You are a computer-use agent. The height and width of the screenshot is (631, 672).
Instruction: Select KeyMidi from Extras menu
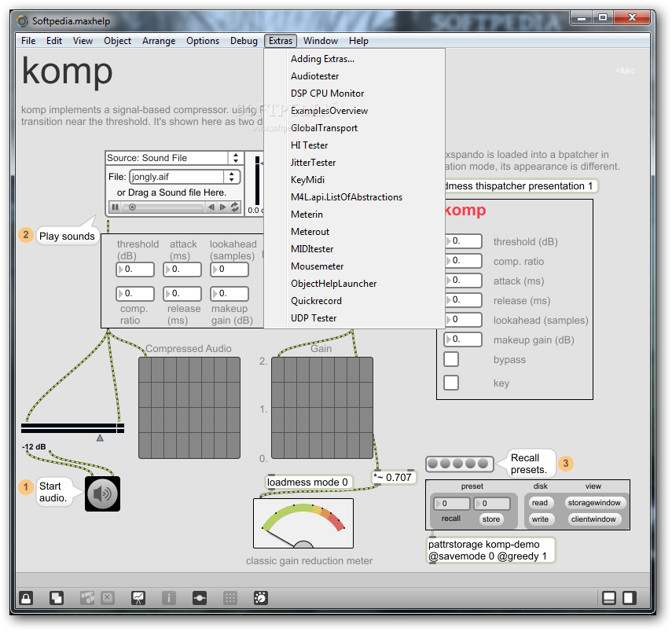[x=354, y=180]
